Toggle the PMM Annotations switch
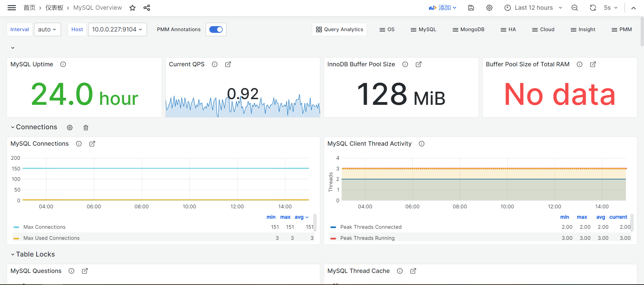Viewport: 644px width, 285px height. [216, 29]
